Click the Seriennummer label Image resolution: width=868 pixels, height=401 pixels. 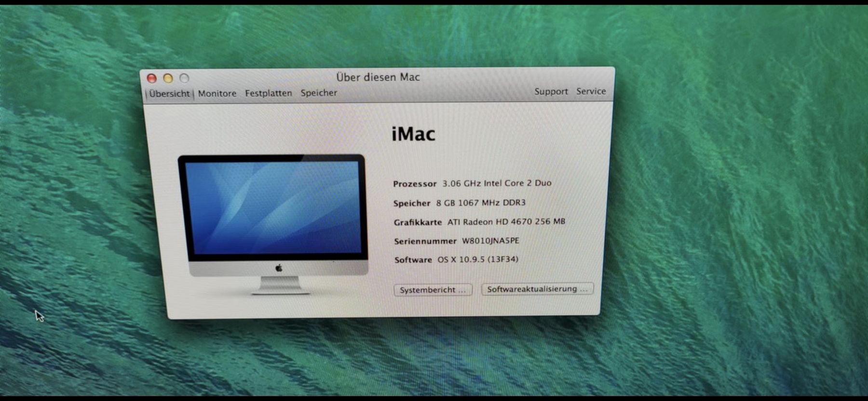pos(425,241)
